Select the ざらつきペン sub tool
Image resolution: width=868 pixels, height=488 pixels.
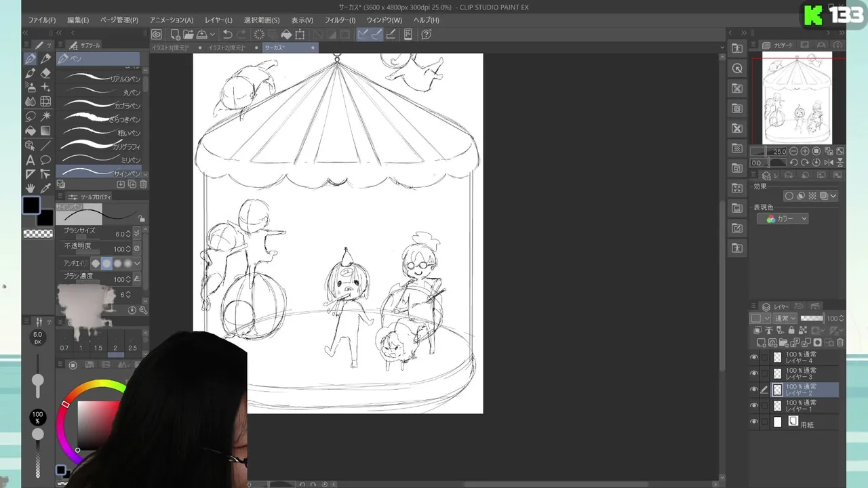click(x=100, y=120)
